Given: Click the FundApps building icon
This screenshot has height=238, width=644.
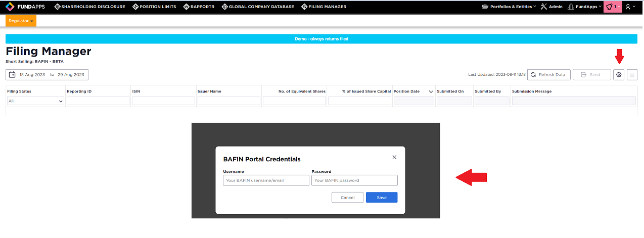Looking at the screenshot, I should tap(571, 7).
